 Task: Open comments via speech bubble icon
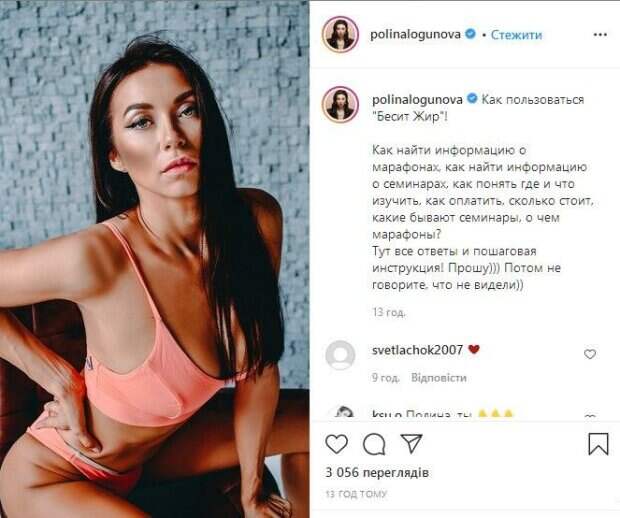pyautogui.click(x=374, y=444)
